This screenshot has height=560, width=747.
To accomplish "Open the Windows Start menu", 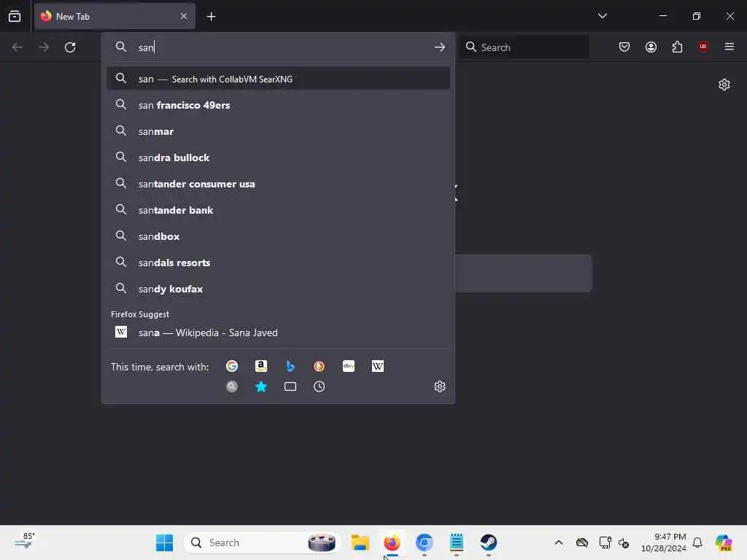I will click(x=164, y=542).
